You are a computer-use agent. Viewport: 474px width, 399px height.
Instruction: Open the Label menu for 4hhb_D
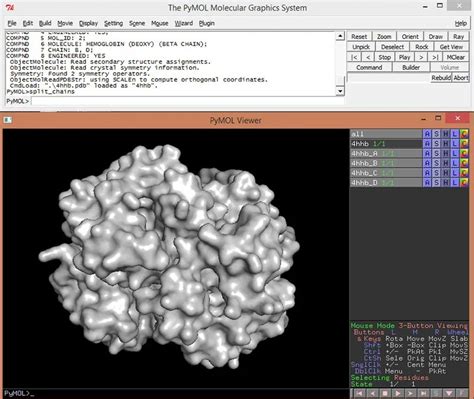click(x=454, y=182)
